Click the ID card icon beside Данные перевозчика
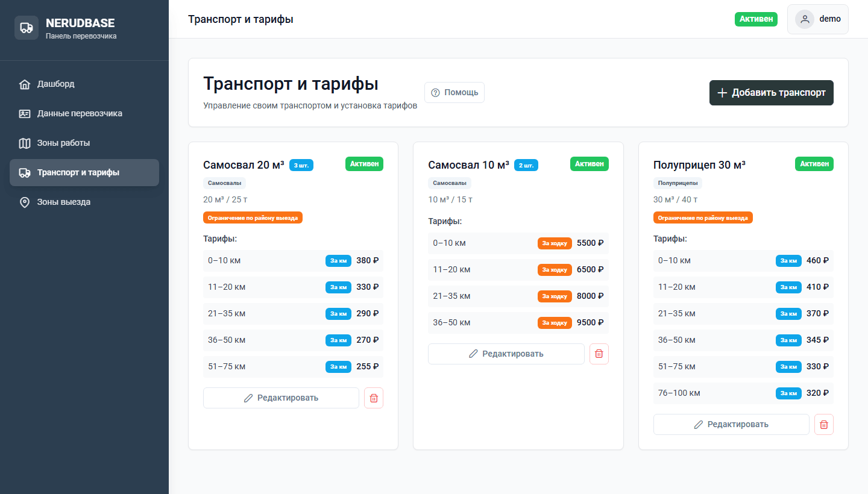Screen dimensions: 868x494 25,114
